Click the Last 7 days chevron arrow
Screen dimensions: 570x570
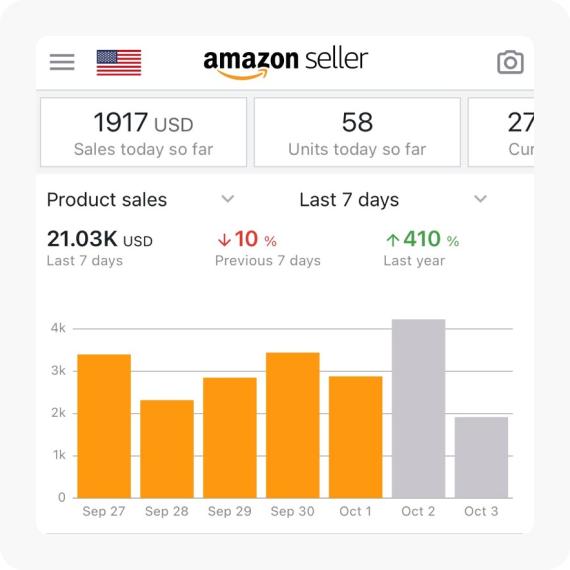[480, 199]
